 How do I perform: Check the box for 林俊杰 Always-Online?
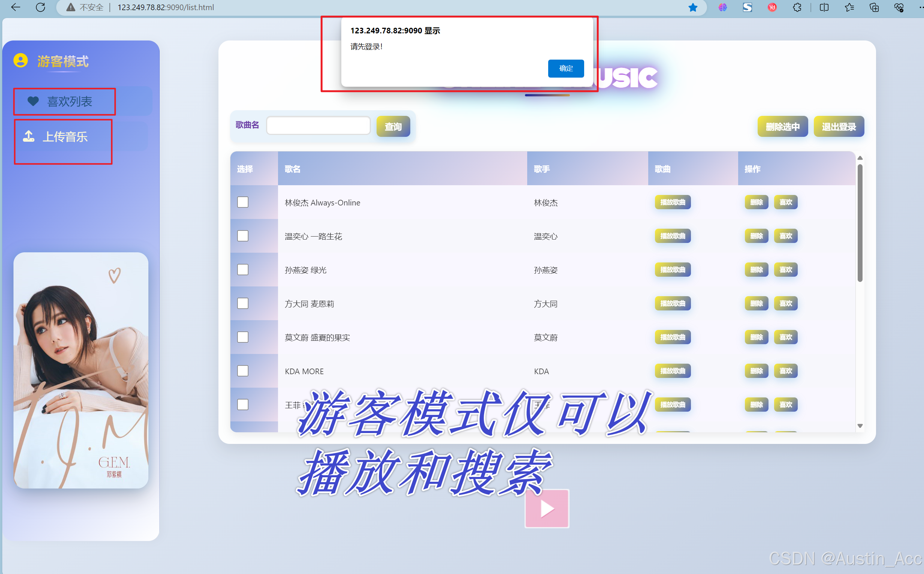point(242,202)
